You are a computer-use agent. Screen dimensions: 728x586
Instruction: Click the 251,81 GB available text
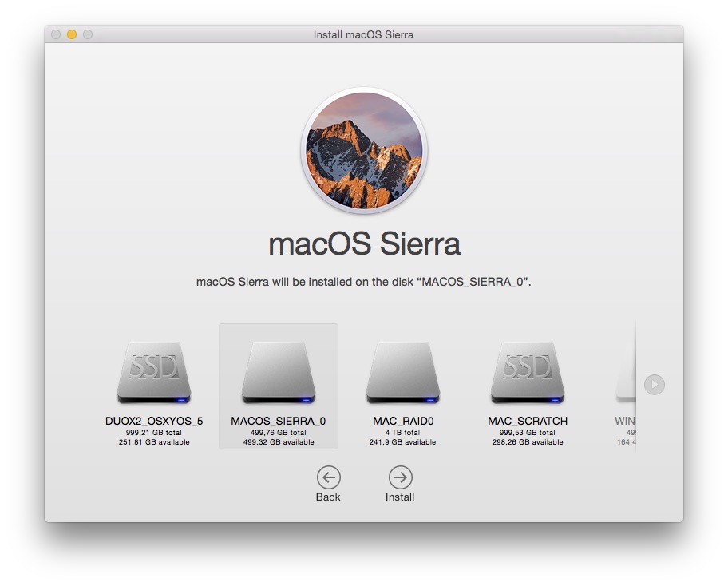tap(154, 442)
